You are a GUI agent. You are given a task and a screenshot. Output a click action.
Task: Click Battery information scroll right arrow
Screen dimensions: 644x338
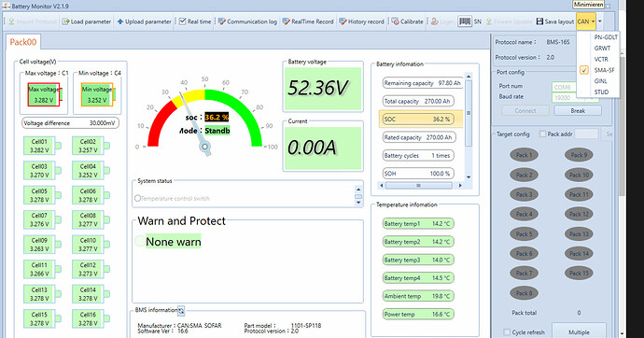tap(460, 186)
